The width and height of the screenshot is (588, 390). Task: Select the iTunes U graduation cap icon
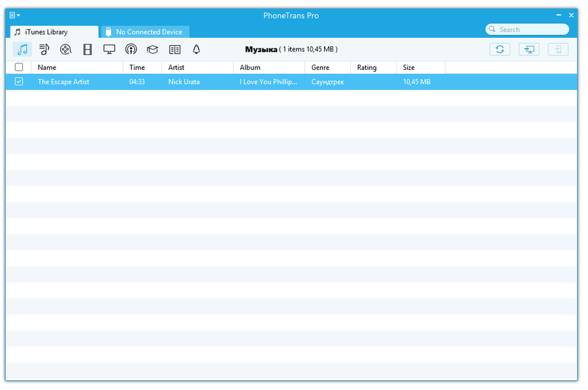(152, 49)
